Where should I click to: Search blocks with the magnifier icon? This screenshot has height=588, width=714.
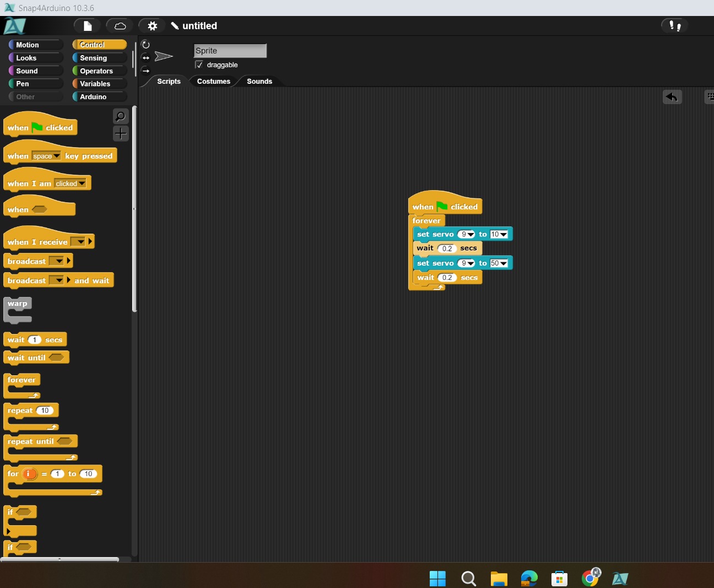tap(121, 116)
